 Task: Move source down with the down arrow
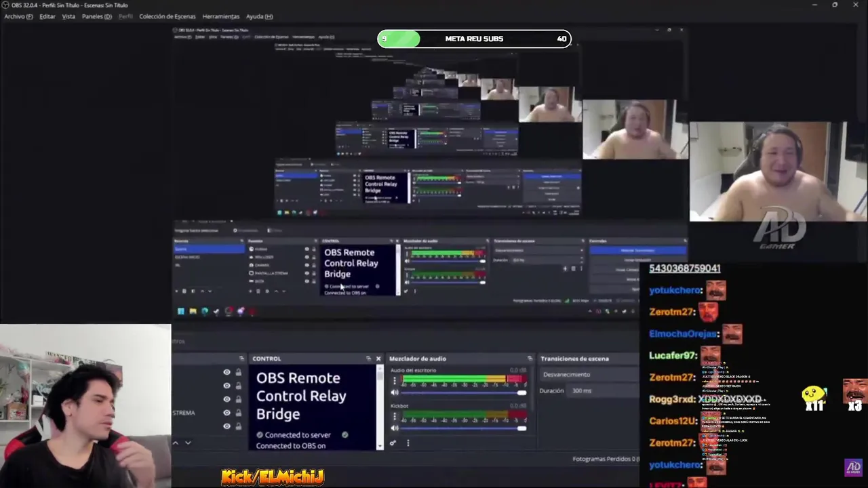(188, 443)
